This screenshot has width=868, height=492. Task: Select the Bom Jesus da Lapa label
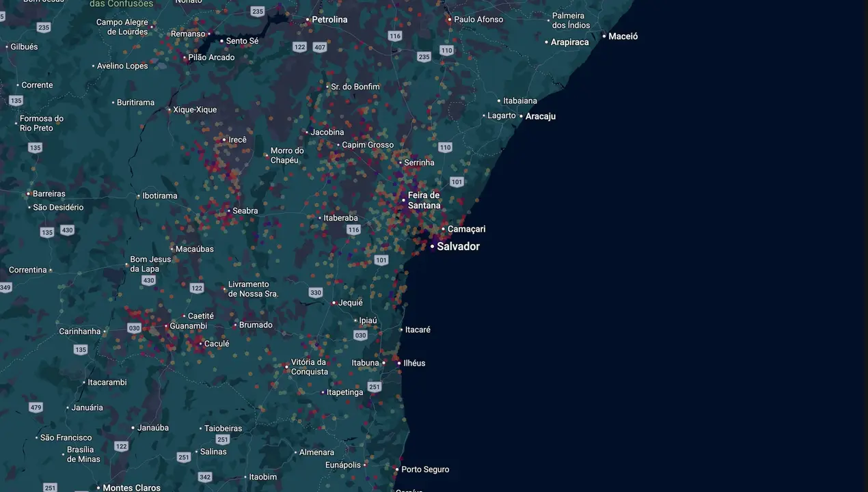click(150, 264)
